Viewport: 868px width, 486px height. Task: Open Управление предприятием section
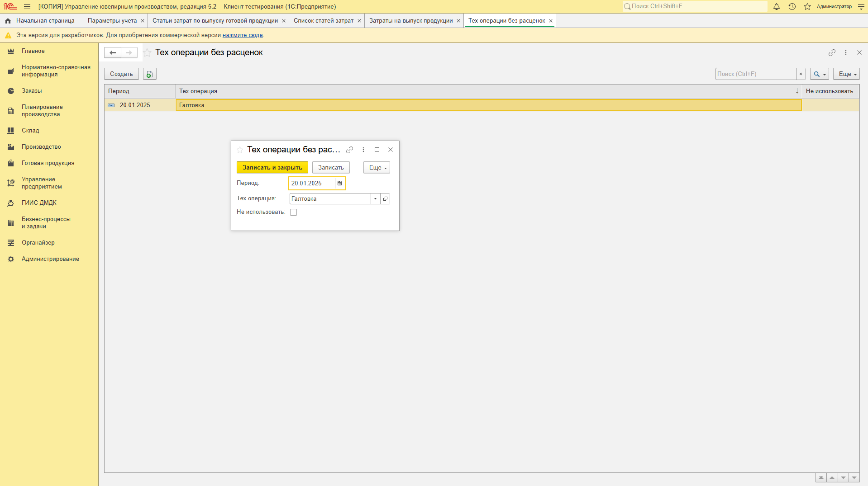(x=49, y=183)
